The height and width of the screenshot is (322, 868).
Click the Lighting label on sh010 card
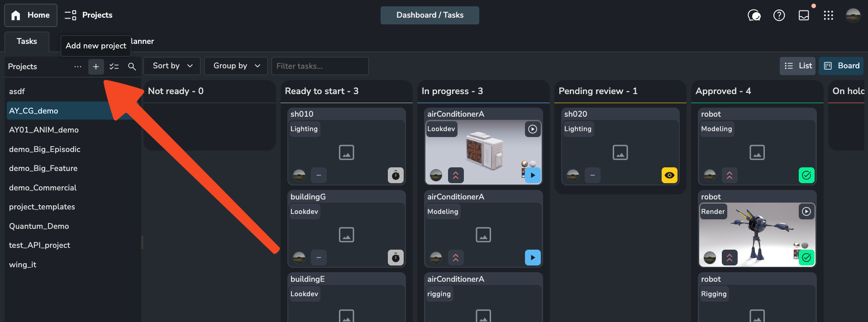point(304,129)
